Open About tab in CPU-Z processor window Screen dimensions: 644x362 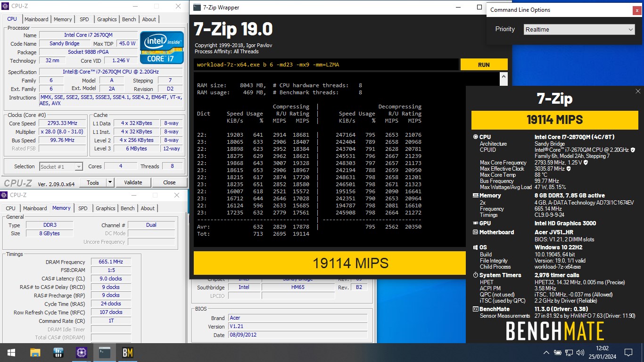tap(149, 19)
